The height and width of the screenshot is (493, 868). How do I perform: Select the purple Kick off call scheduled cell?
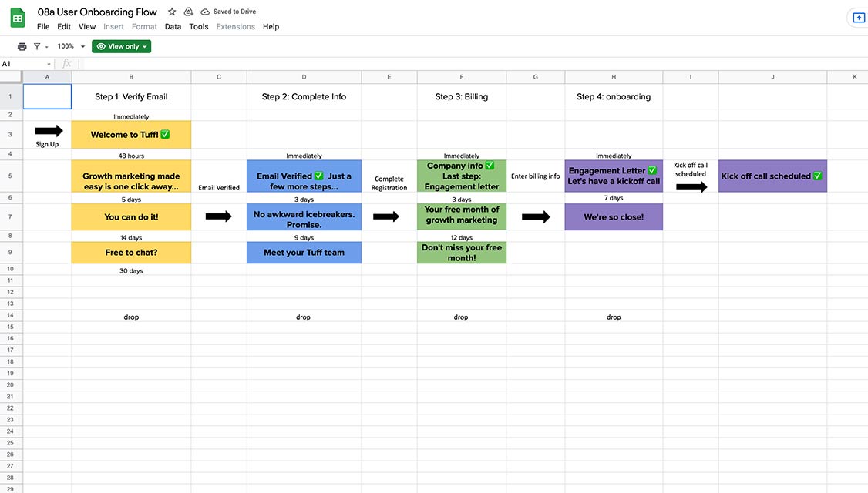click(772, 176)
